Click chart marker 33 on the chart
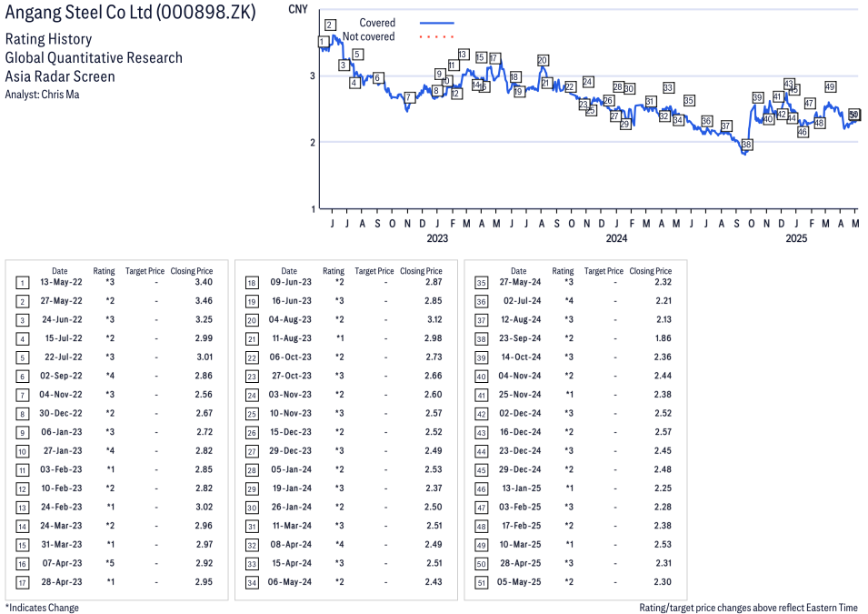The image size is (868, 614). coord(668,87)
